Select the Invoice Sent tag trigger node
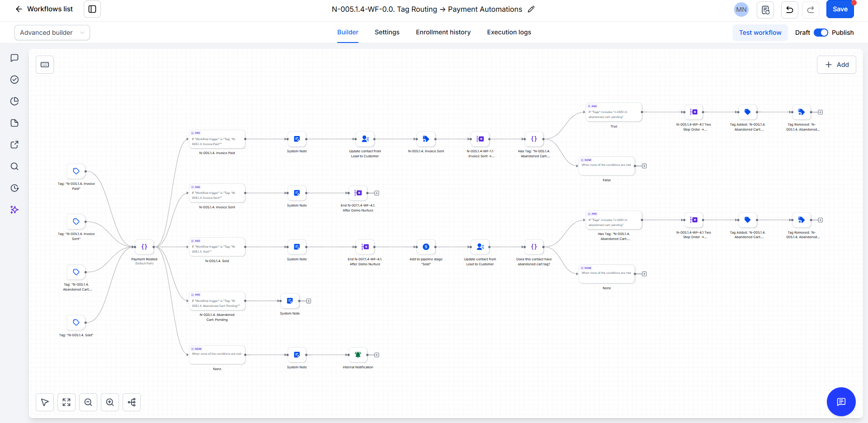 click(76, 221)
